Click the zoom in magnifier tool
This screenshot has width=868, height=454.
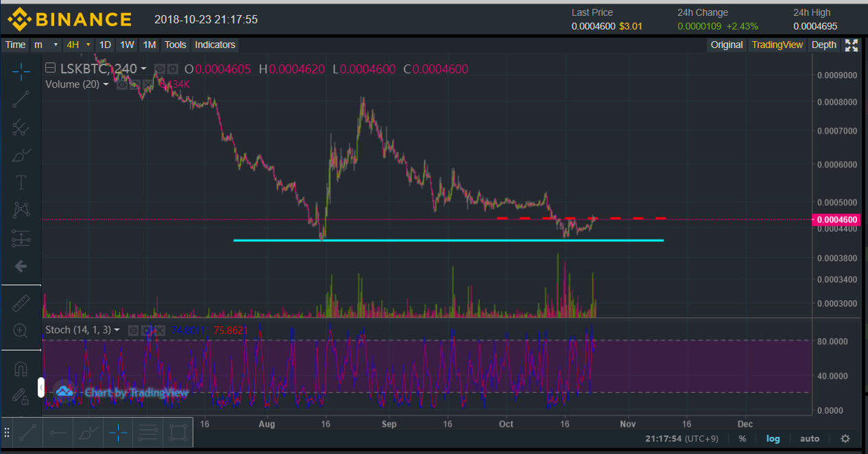[21, 331]
